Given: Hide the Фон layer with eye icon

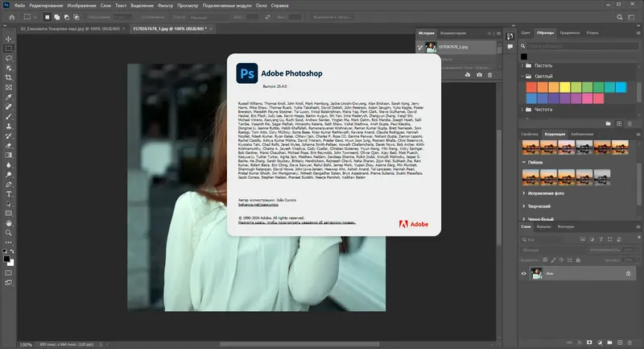Looking at the screenshot, I should tap(524, 273).
